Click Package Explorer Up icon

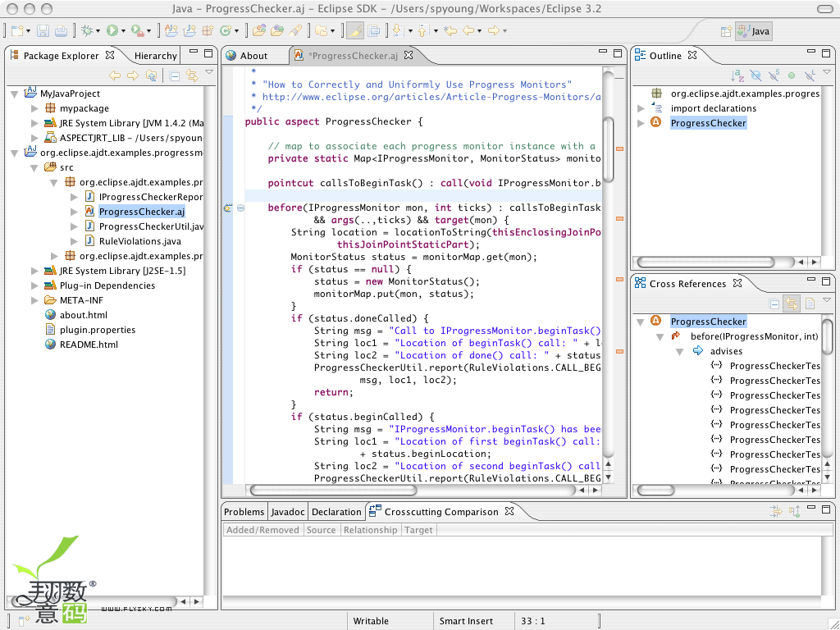[152, 76]
